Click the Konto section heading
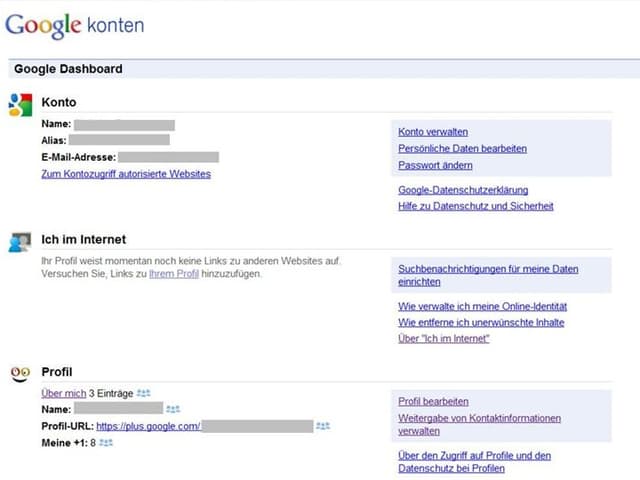Image resolution: width=640 pixels, height=480 pixels. point(59,102)
